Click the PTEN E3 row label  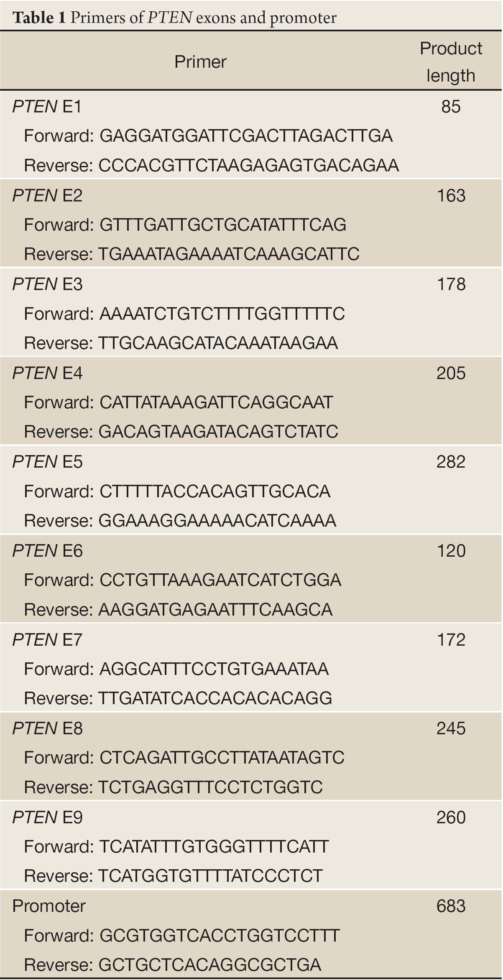coord(47,284)
